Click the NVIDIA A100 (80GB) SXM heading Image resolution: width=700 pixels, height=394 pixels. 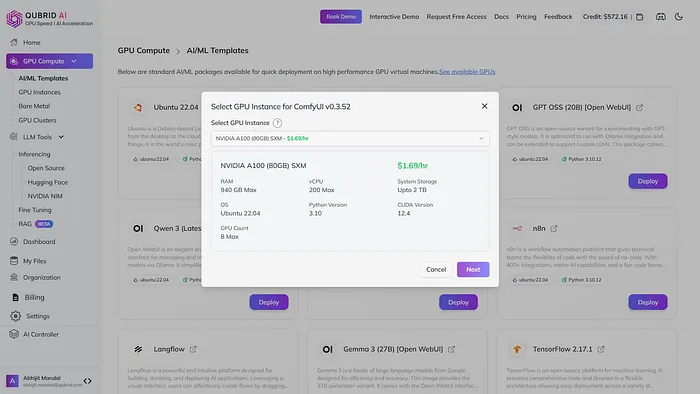[x=263, y=166]
